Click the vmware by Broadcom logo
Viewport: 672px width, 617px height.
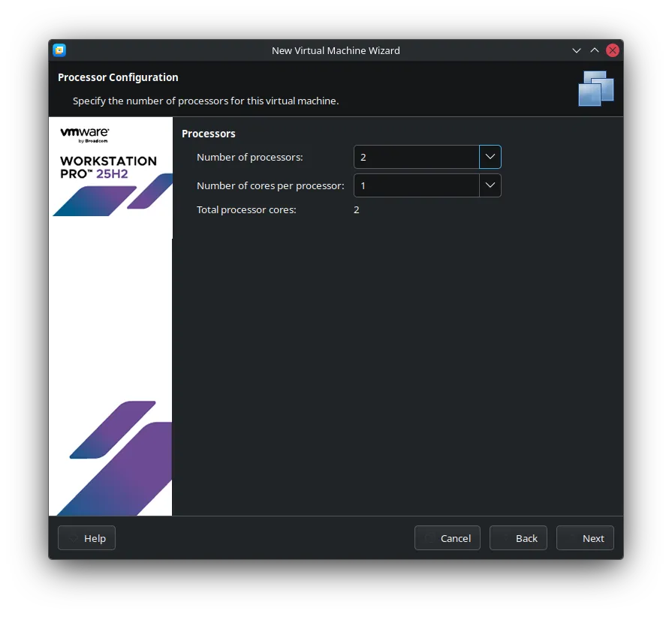point(85,134)
